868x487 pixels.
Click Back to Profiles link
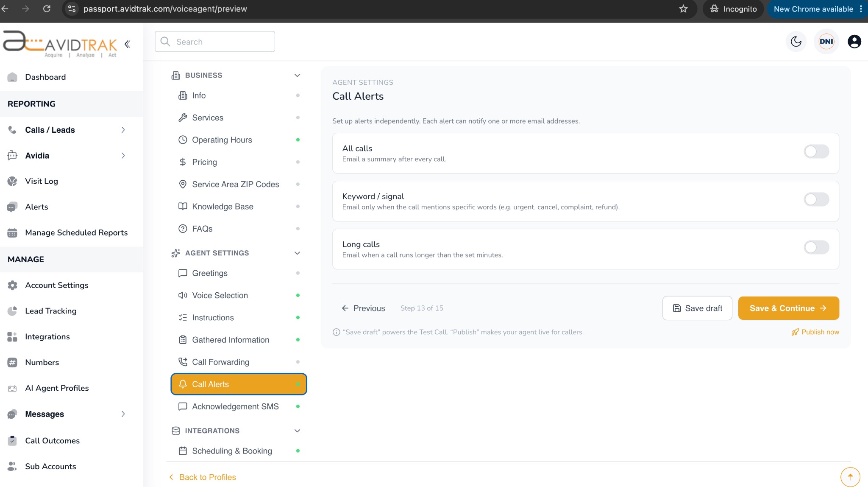(x=203, y=477)
